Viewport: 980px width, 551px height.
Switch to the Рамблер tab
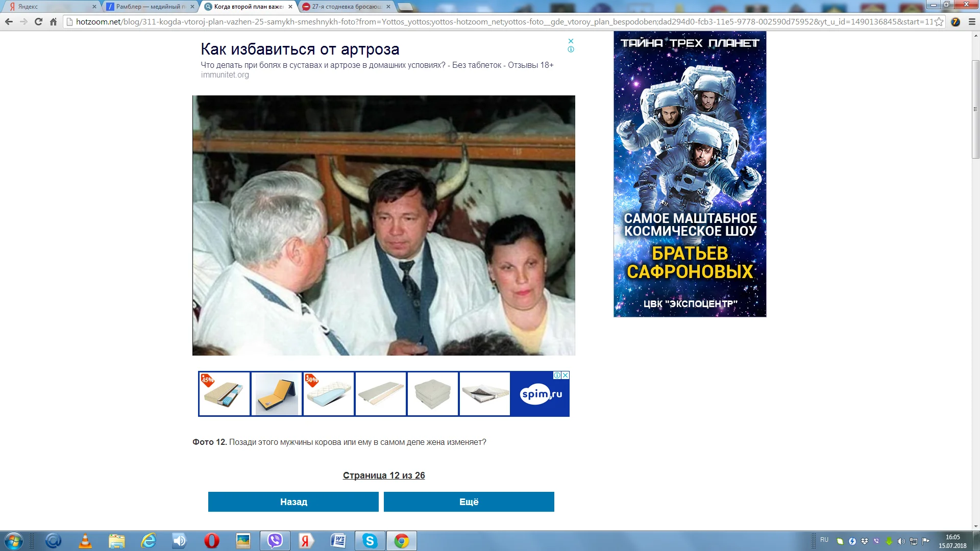(x=148, y=7)
